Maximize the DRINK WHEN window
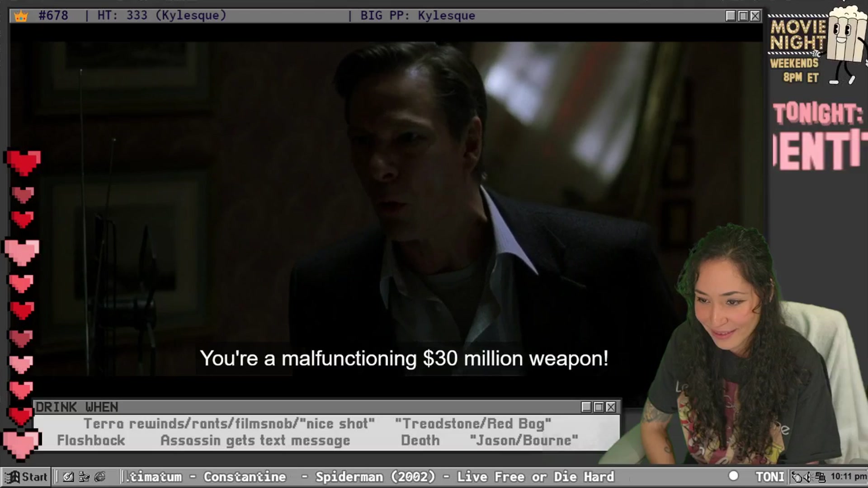The image size is (868, 488). pos(599,407)
